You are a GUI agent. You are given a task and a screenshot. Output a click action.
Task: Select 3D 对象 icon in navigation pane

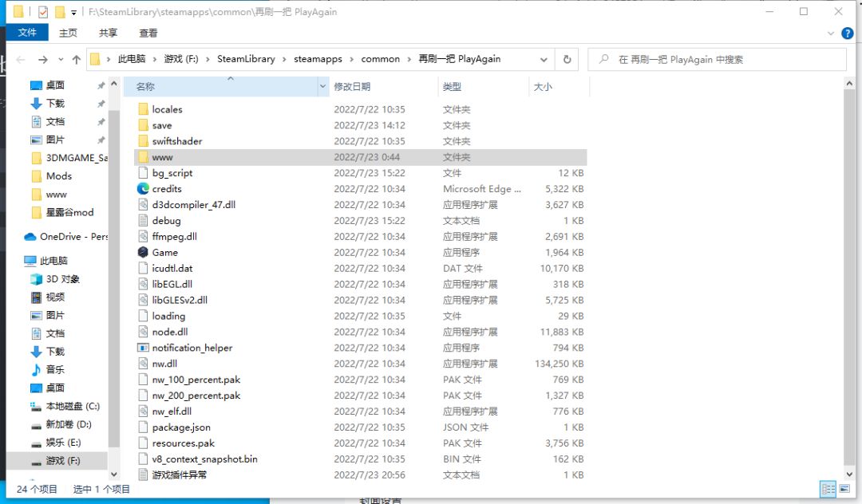point(36,279)
